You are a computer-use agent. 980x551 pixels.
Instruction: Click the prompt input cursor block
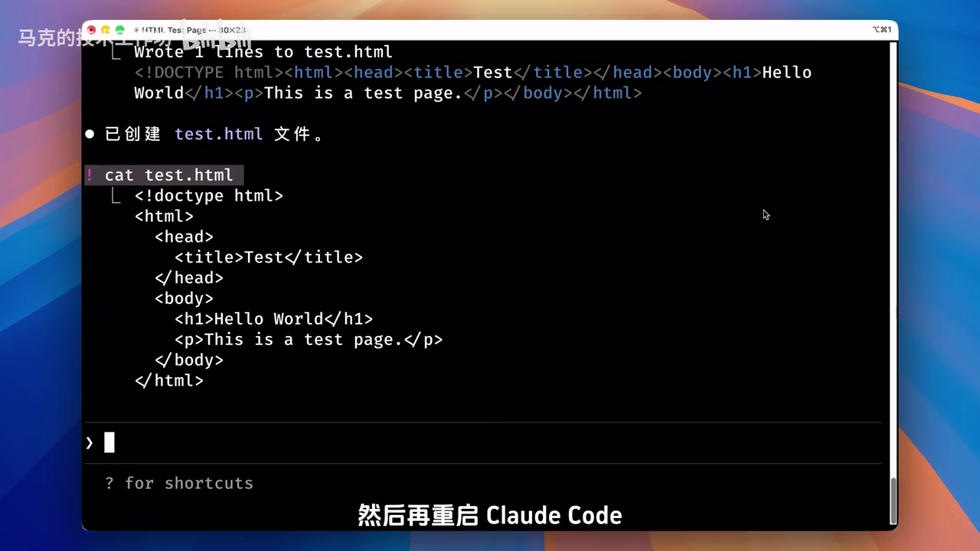tap(109, 442)
